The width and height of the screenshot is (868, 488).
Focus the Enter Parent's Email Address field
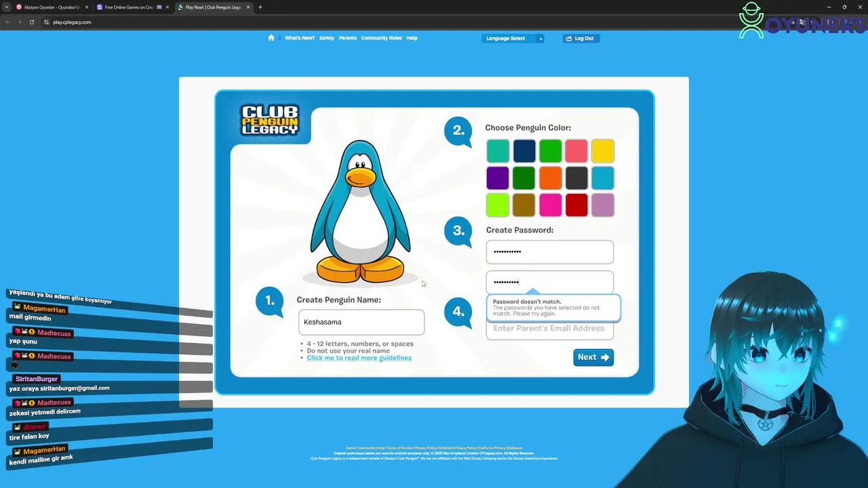tap(550, 329)
